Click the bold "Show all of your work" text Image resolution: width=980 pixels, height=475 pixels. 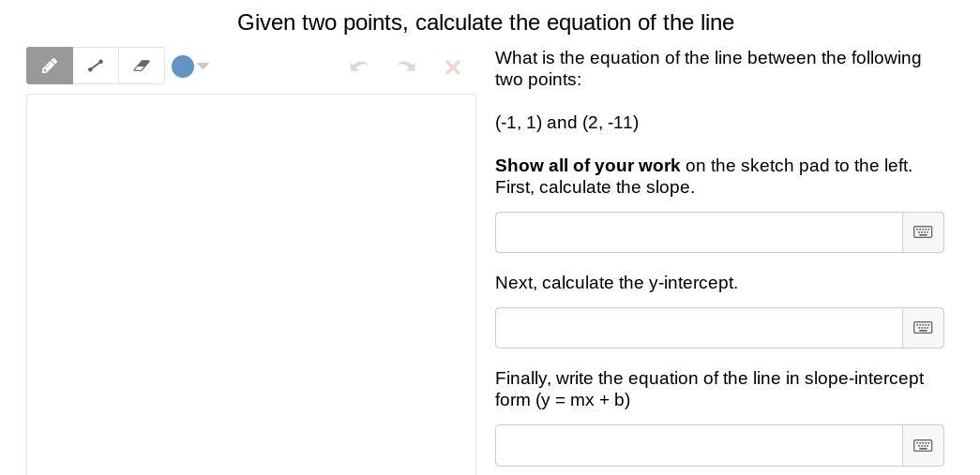tap(588, 166)
